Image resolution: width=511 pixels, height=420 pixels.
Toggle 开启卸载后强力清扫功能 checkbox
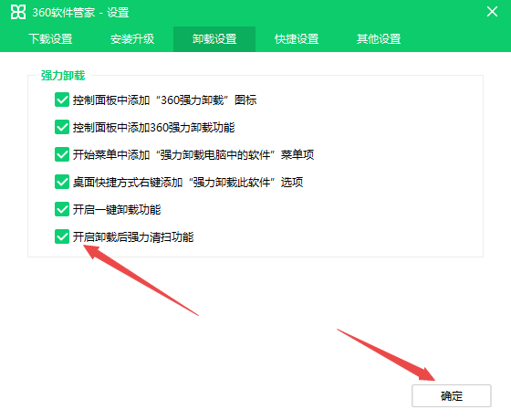[x=62, y=236]
